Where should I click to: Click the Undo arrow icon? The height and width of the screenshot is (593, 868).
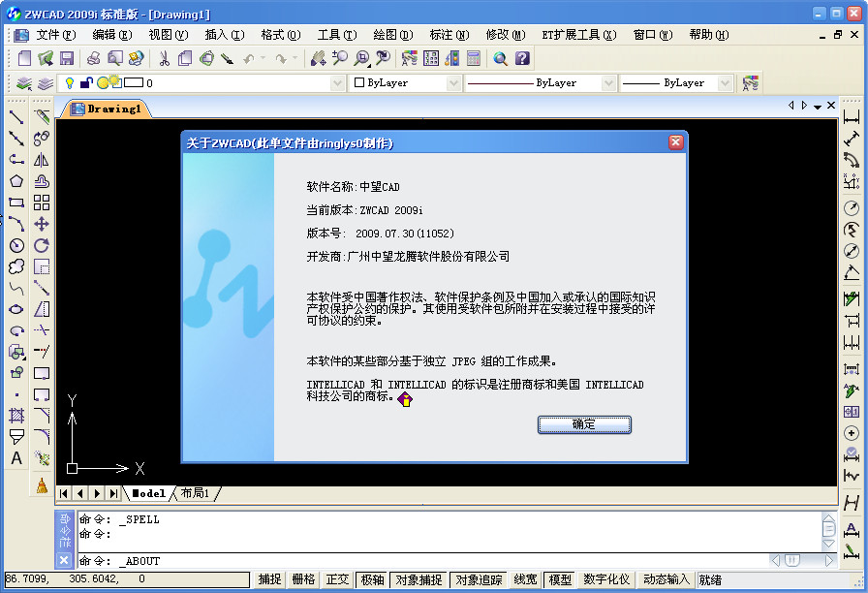pyautogui.click(x=249, y=58)
